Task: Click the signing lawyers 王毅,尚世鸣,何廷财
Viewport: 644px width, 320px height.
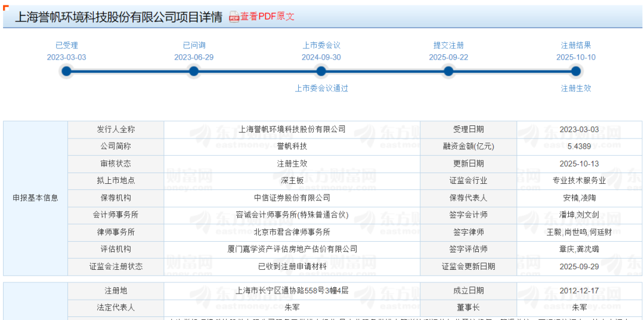Action: [579, 232]
